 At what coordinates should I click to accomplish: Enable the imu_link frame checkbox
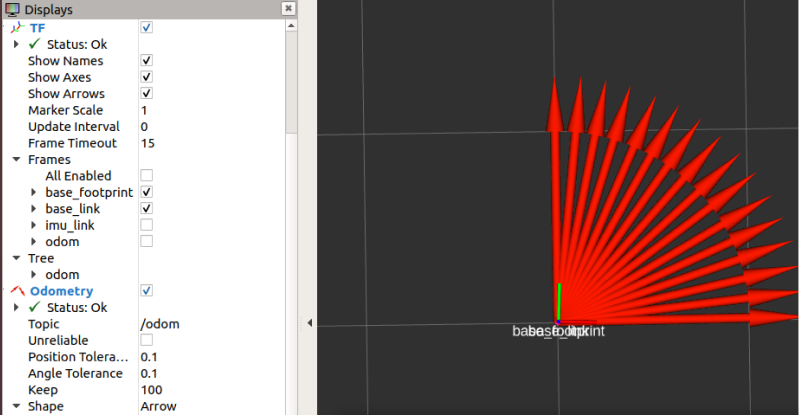(x=146, y=225)
